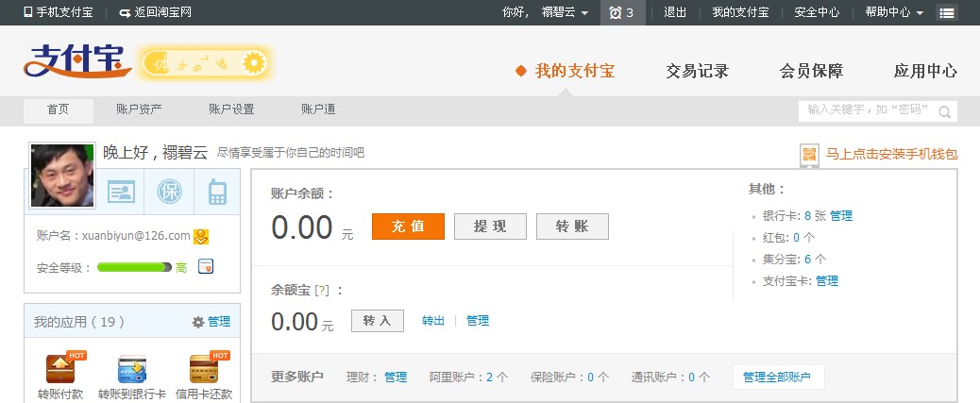Screen dimensions: 980x403
Task: Click the circular 保 insurance icon
Action: coord(170,193)
